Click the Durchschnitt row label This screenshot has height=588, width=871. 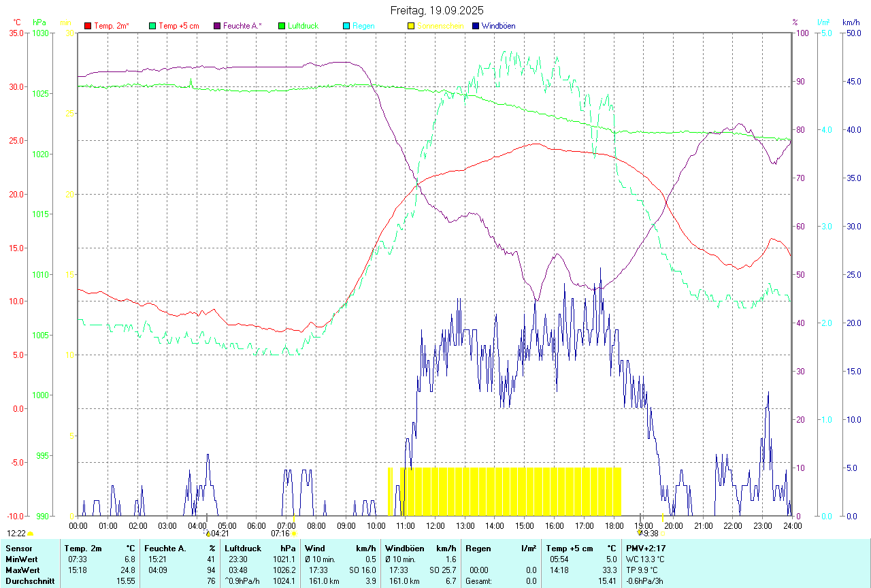coord(30,581)
